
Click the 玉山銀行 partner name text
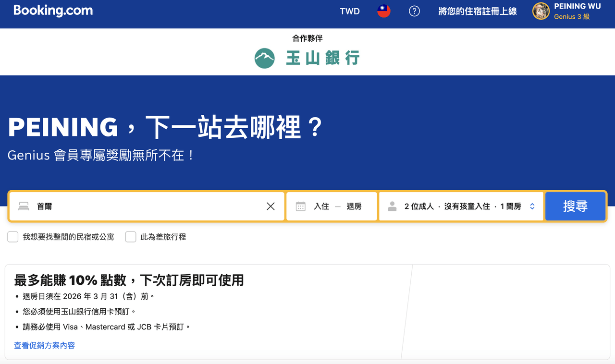323,58
